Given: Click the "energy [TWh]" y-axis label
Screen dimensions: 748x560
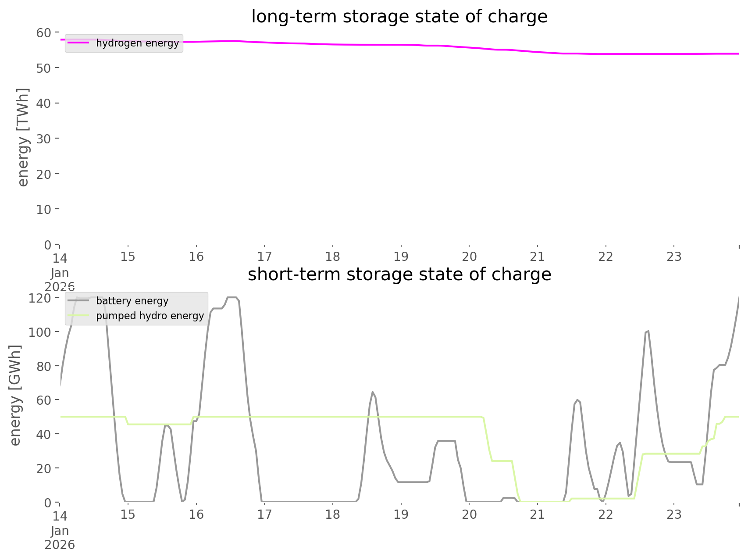Looking at the screenshot, I should 23,137.
